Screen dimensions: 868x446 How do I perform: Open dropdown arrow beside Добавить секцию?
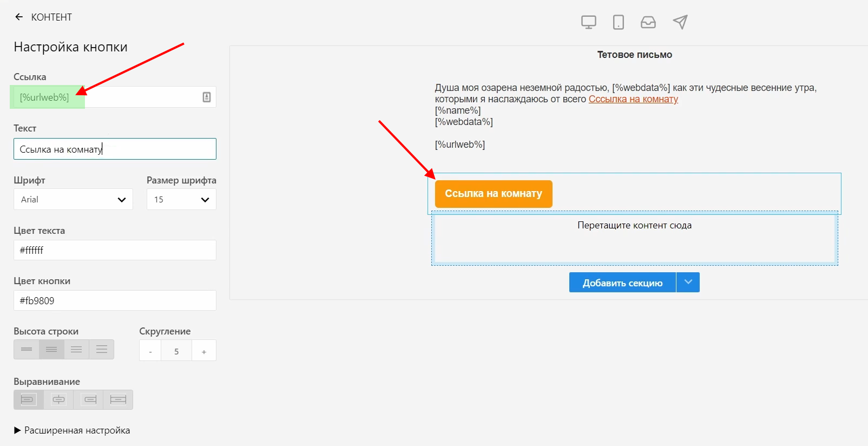coord(688,282)
